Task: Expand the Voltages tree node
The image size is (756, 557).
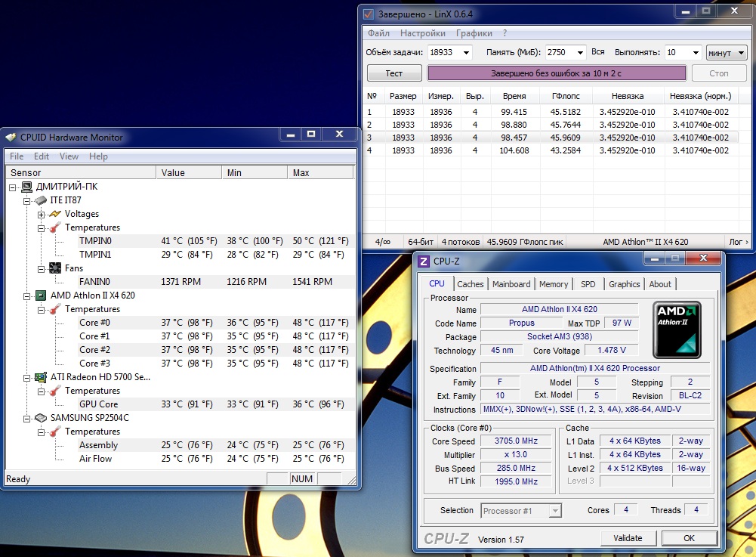Action: point(41,215)
